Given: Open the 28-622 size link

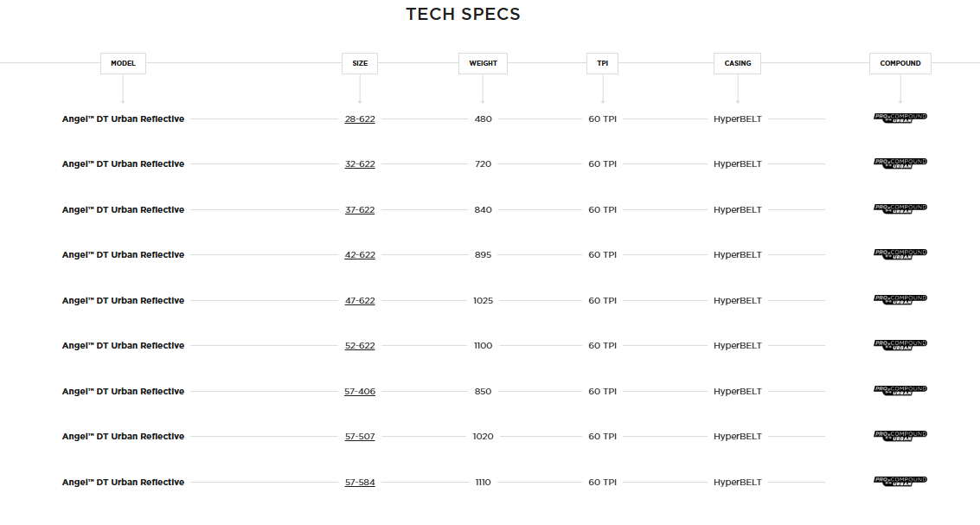Looking at the screenshot, I should (360, 119).
